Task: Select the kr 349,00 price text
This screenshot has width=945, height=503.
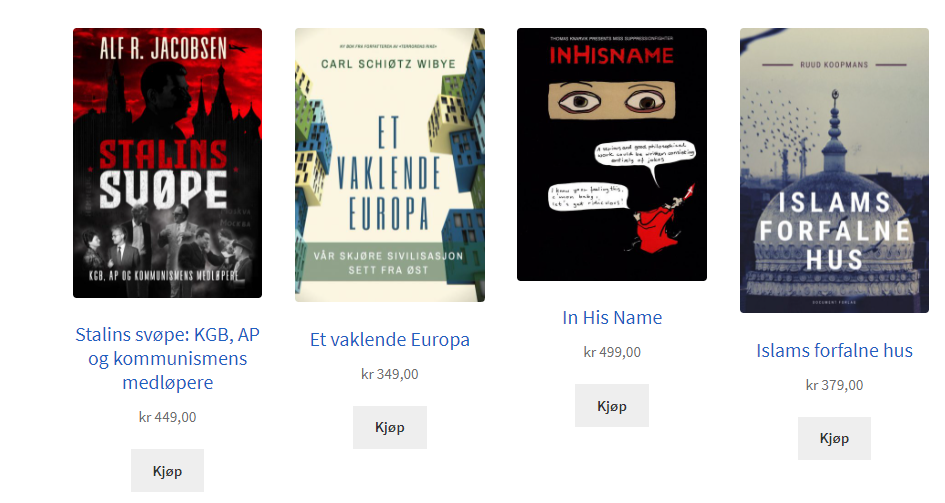Action: point(390,374)
